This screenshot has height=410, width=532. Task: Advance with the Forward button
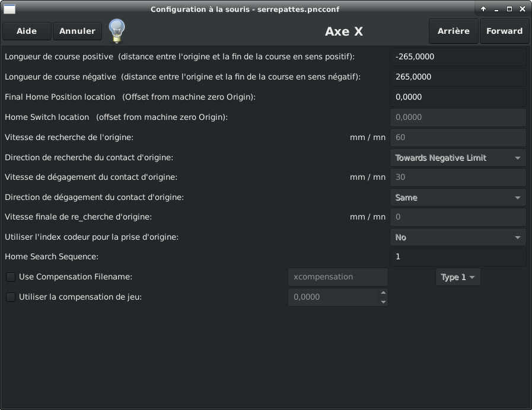505,31
